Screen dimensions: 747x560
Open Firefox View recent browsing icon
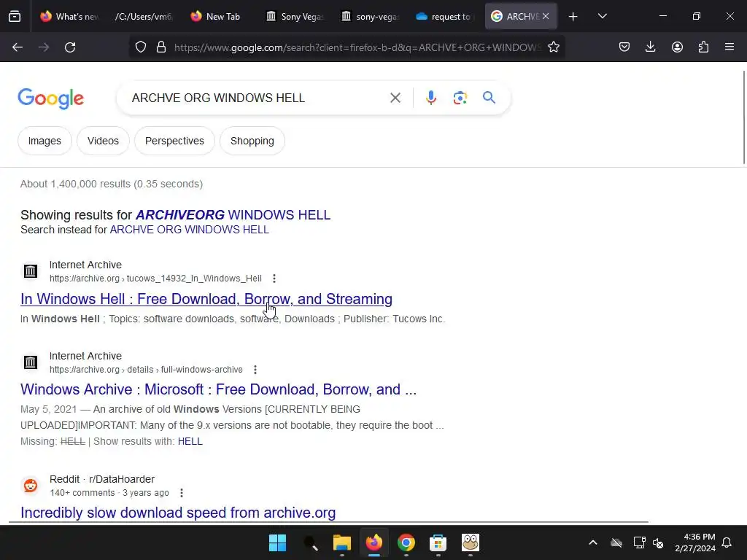[x=15, y=17]
